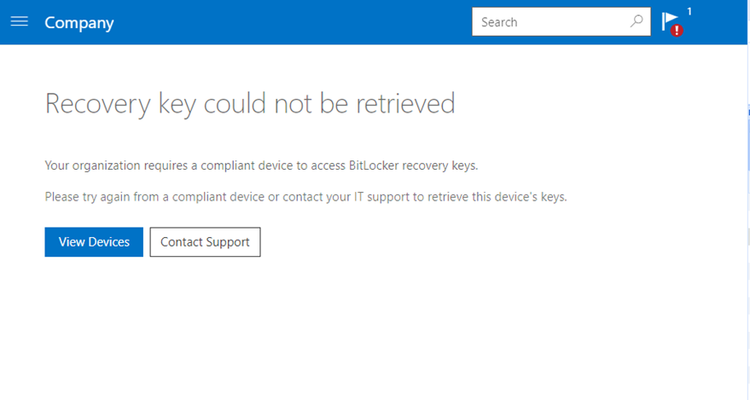Click the 'Recovery key could not be retrieved' heading
750x400 pixels.
250,103
